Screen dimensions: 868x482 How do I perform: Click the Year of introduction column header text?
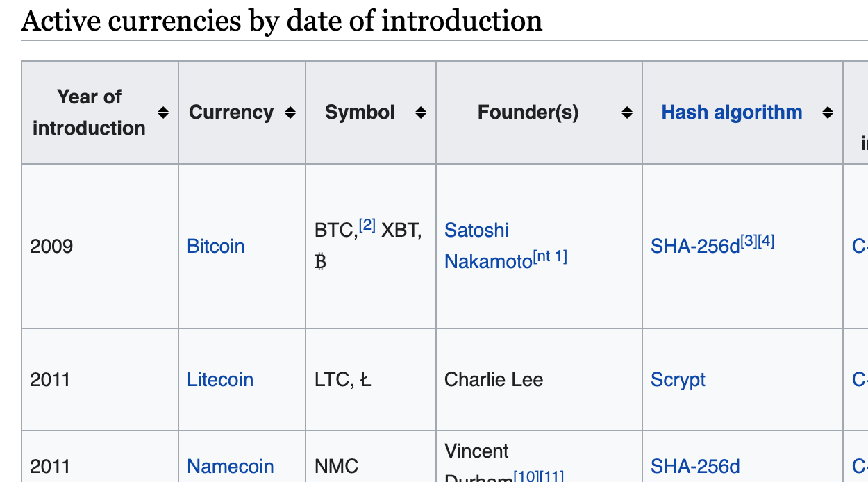point(89,113)
